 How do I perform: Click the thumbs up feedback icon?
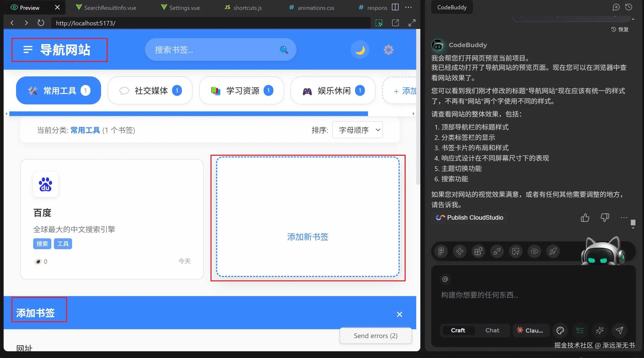[585, 218]
